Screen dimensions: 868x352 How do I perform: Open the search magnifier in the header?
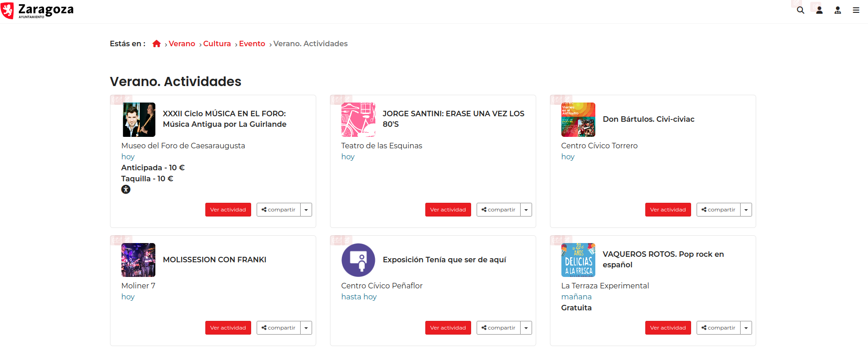click(x=800, y=10)
